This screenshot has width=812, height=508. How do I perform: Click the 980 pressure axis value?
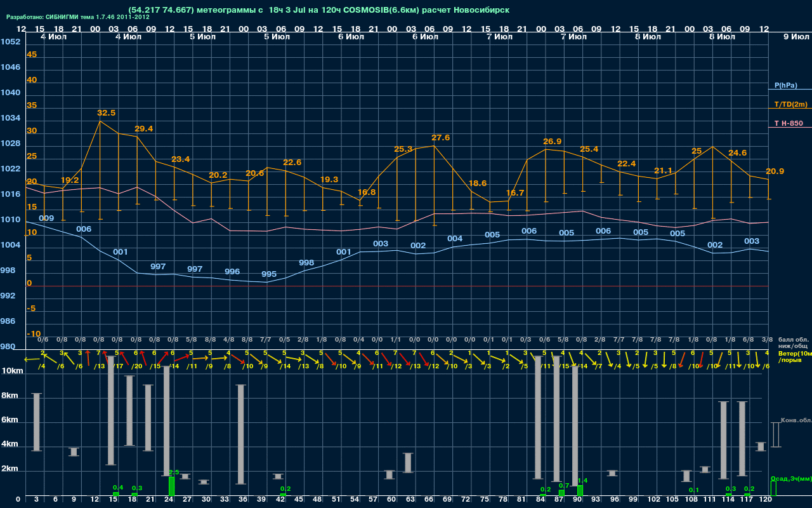click(8, 347)
